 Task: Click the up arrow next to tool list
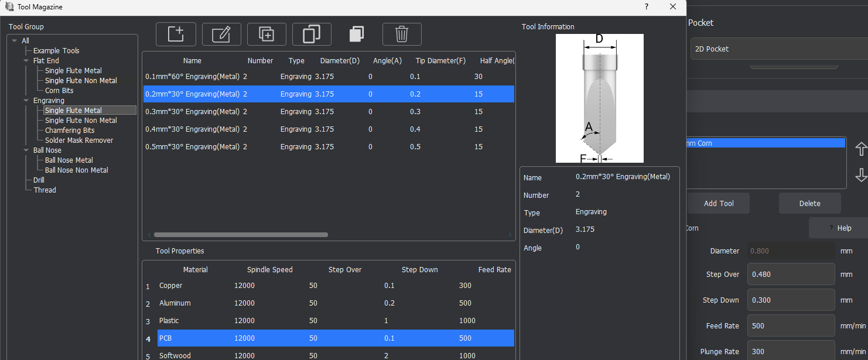tap(861, 149)
